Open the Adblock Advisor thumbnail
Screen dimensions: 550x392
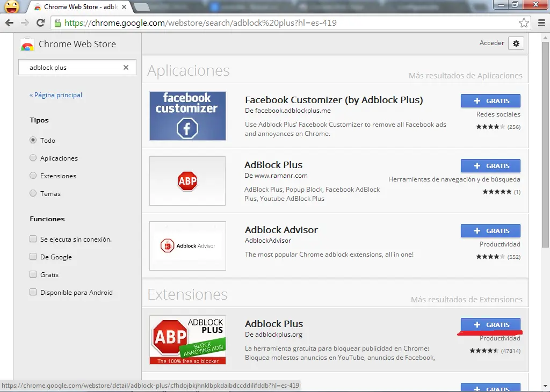point(187,246)
